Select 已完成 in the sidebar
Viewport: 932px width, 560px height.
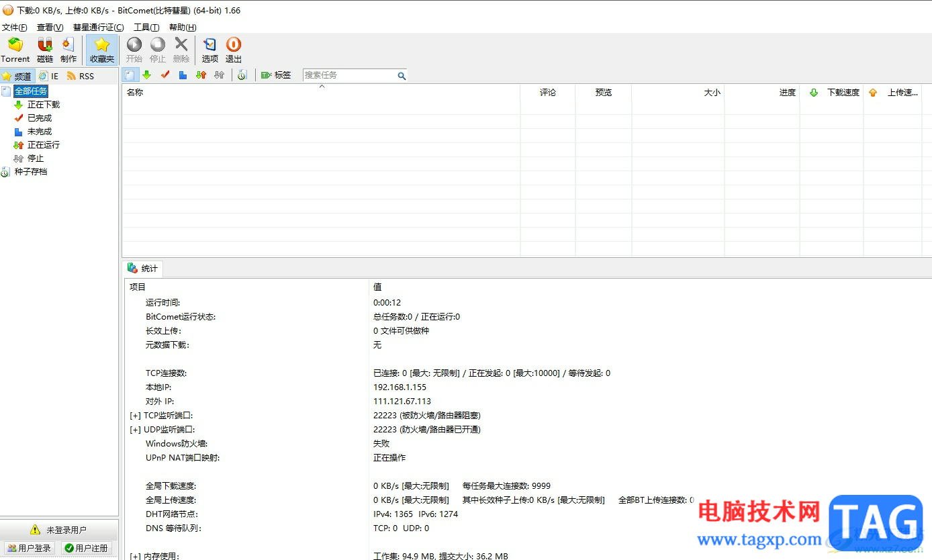click(40, 118)
